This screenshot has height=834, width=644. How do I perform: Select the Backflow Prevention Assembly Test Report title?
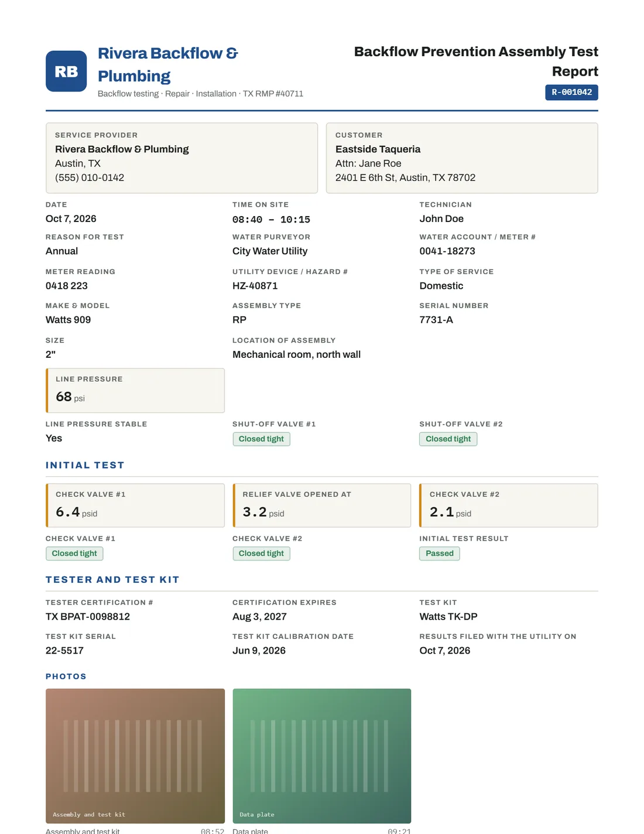[x=476, y=61]
